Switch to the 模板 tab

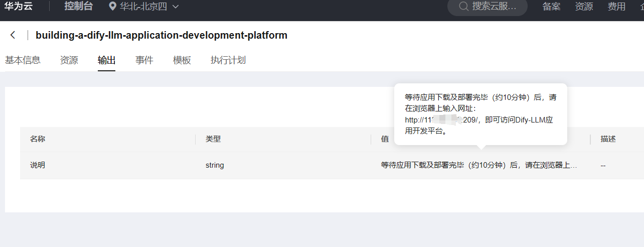tap(182, 60)
